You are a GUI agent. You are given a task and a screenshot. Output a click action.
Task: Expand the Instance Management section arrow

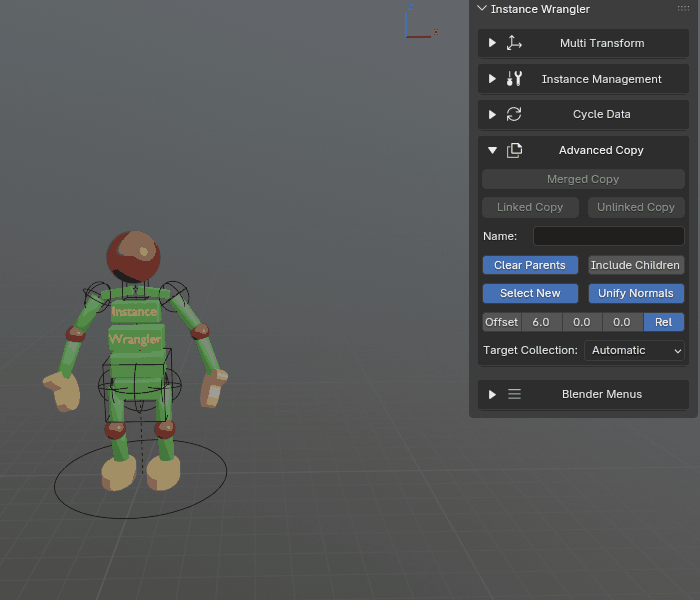point(492,79)
